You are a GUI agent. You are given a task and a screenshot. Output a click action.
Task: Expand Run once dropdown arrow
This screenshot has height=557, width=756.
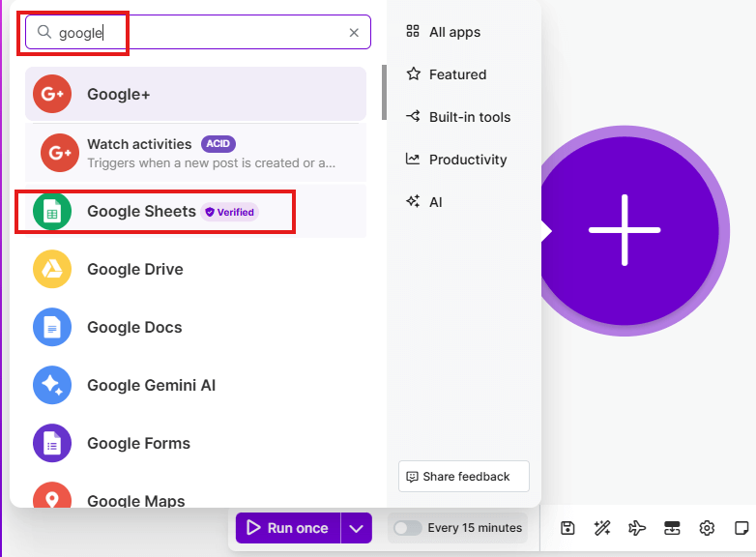pos(357,528)
